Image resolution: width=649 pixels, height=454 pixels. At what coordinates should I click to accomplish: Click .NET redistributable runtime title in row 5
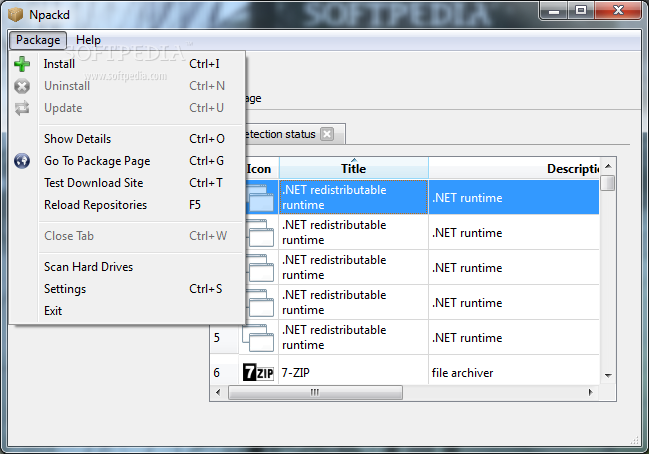(353, 337)
